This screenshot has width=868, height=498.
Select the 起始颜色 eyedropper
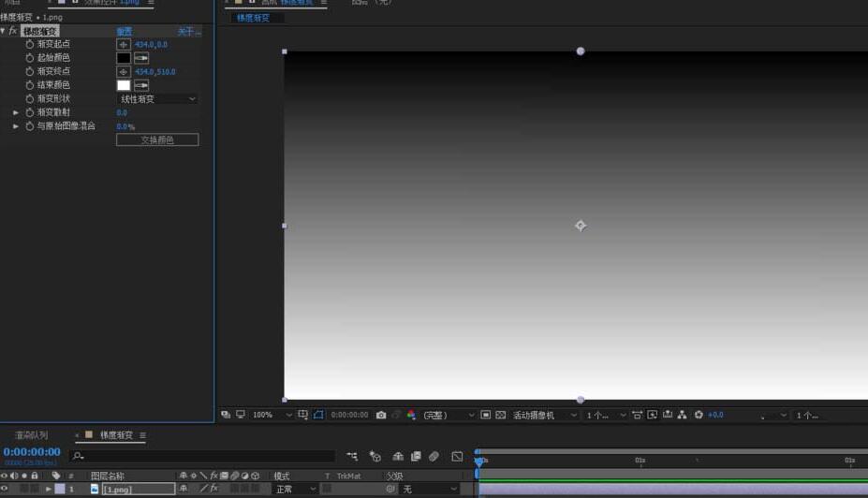pos(141,58)
